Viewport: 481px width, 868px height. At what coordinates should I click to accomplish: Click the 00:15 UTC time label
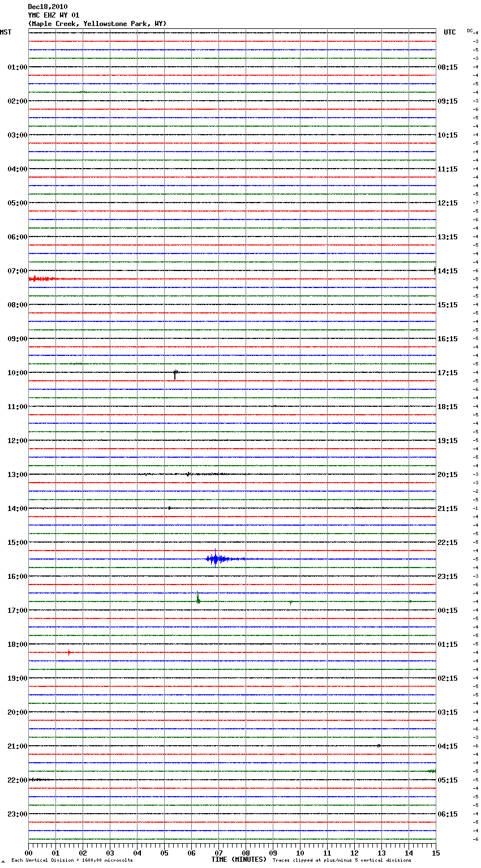(x=448, y=611)
